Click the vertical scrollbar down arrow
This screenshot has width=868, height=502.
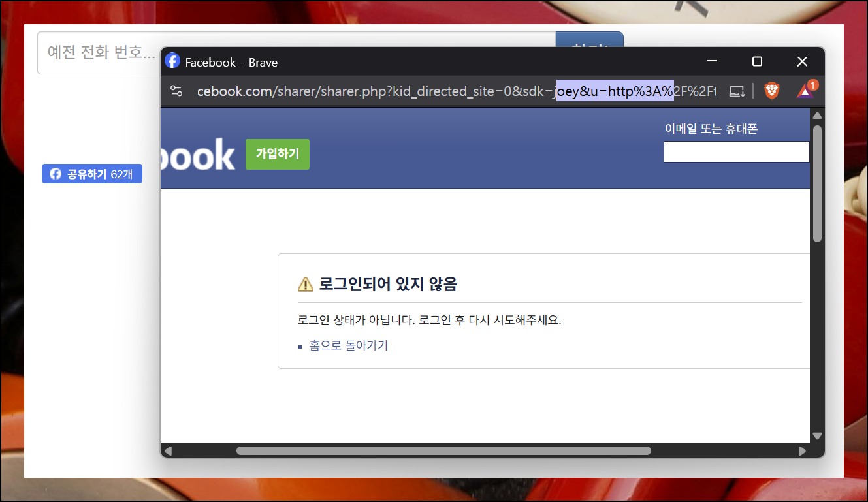817,436
